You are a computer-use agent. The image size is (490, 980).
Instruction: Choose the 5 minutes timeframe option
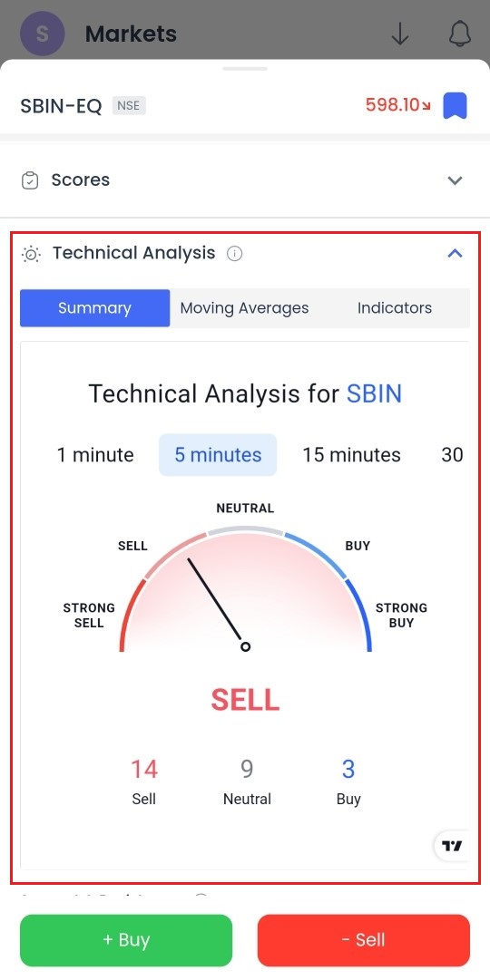(x=218, y=455)
